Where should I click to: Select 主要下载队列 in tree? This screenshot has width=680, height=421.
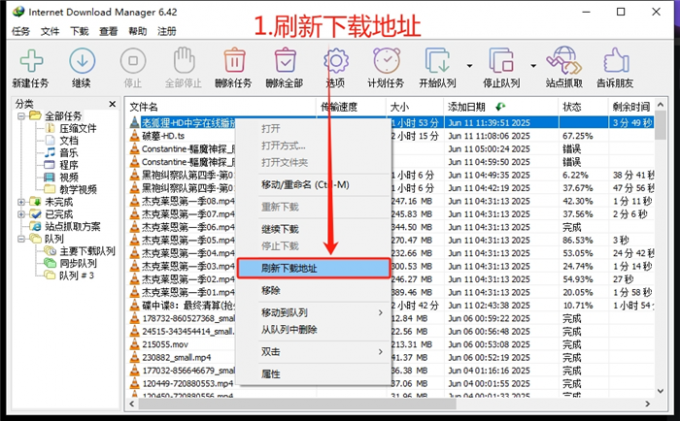[x=87, y=251]
